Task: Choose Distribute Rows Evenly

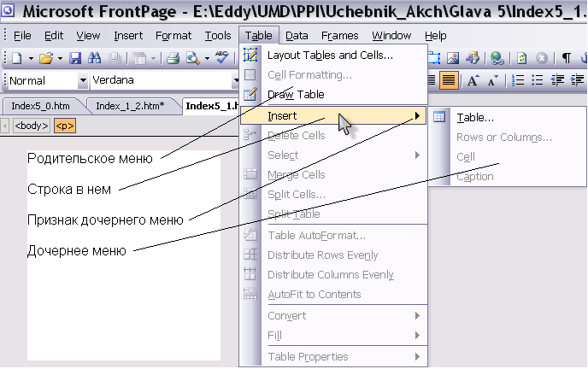Action: tap(333, 255)
